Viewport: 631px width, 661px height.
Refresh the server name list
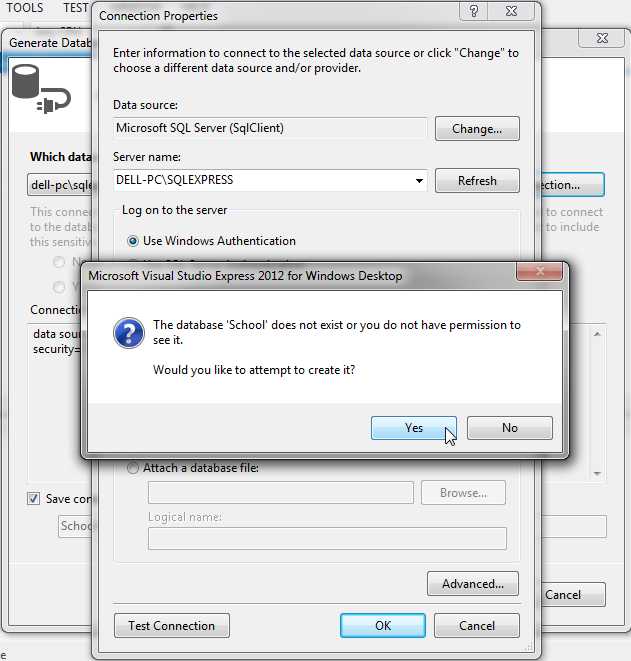pos(477,181)
